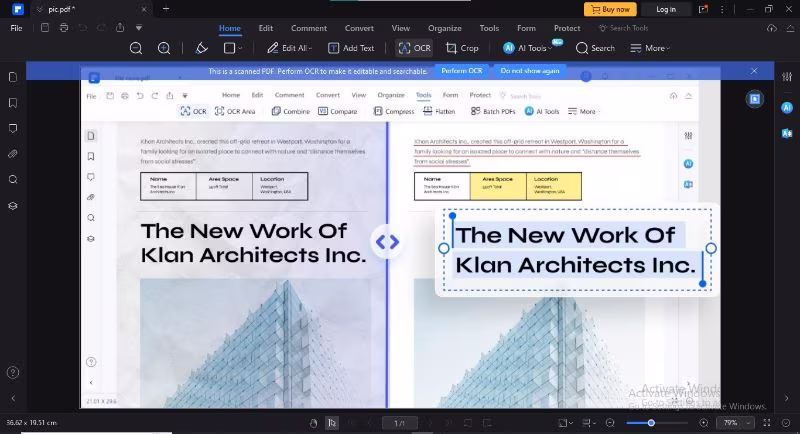Click the Search tool in the Home toolbar

click(x=595, y=48)
